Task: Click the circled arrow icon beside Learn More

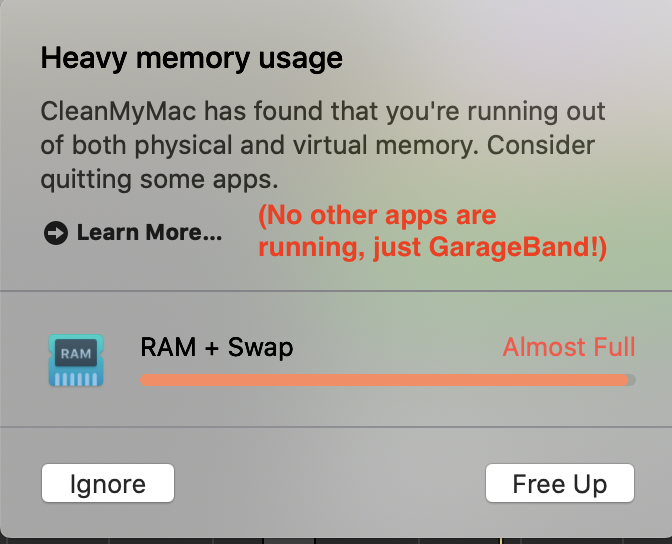Action: click(56, 233)
